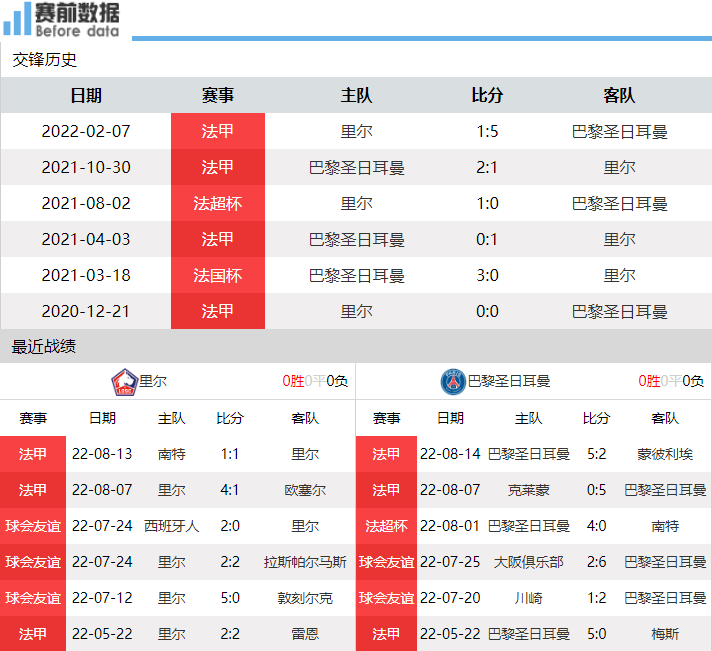The width and height of the screenshot is (712, 651).
Task: Click the 22-08-01 date cell
Action: click(x=450, y=526)
